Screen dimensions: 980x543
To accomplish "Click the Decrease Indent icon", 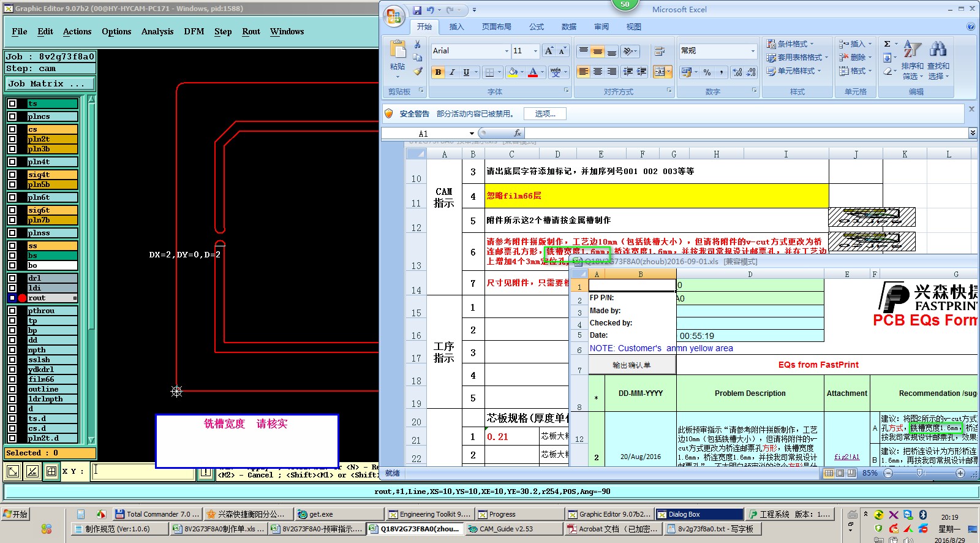I will click(x=628, y=72).
